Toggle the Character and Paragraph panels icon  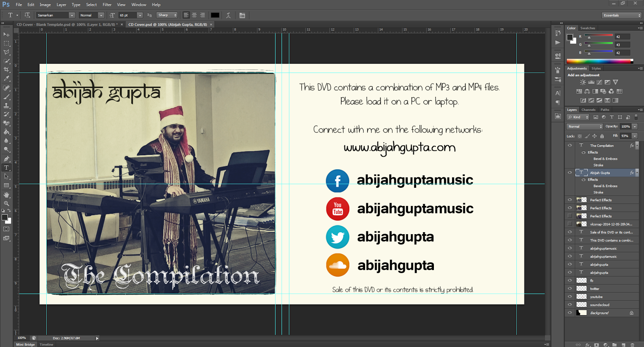[242, 15]
